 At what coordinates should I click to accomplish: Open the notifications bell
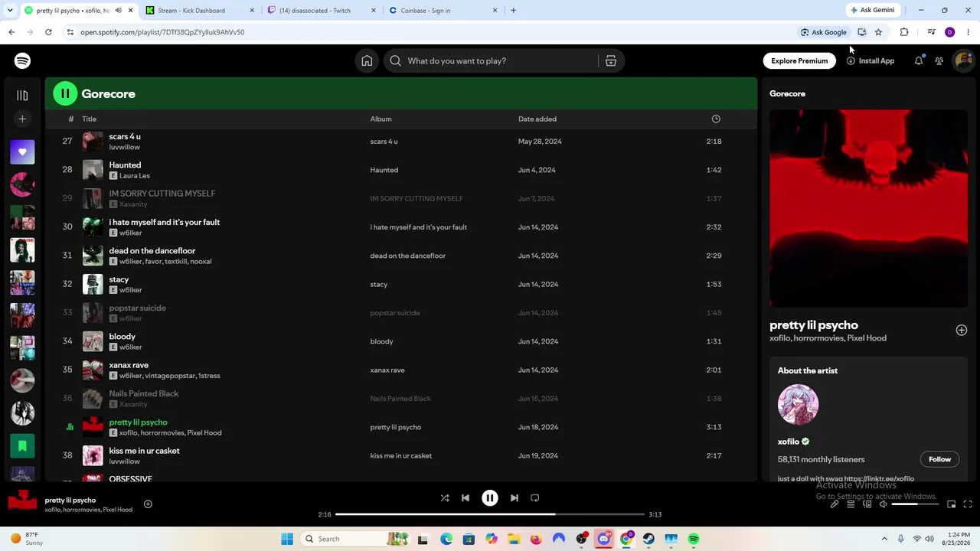pos(919,61)
